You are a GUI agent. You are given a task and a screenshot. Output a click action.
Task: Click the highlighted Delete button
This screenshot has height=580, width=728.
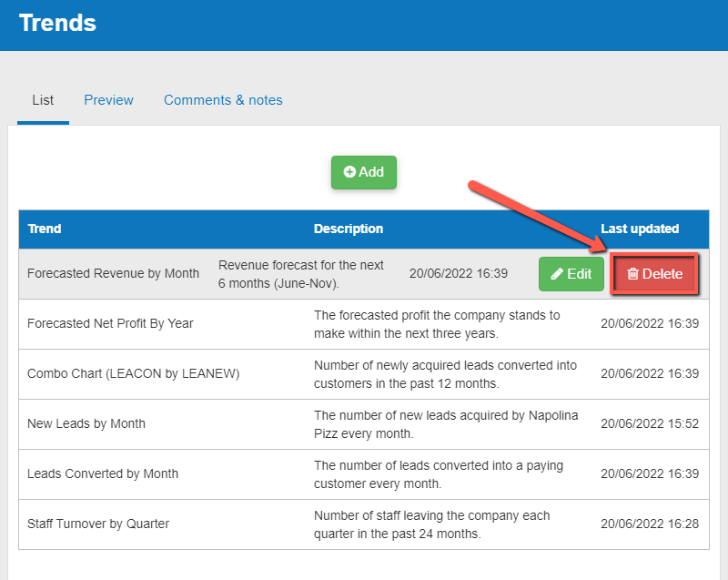coord(654,273)
